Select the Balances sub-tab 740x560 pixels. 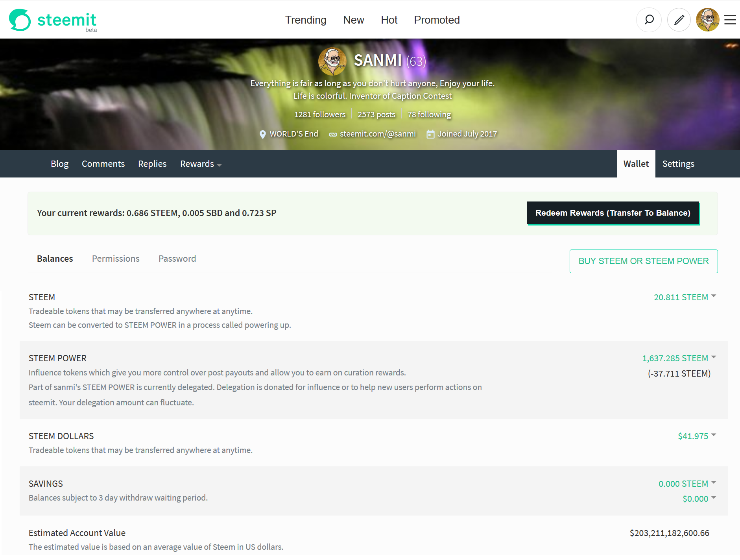[55, 259]
